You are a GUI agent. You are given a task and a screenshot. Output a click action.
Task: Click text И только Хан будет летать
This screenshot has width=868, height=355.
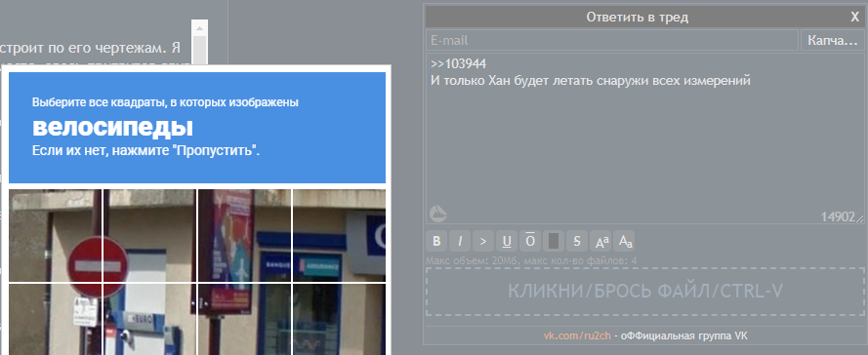pyautogui.click(x=512, y=81)
